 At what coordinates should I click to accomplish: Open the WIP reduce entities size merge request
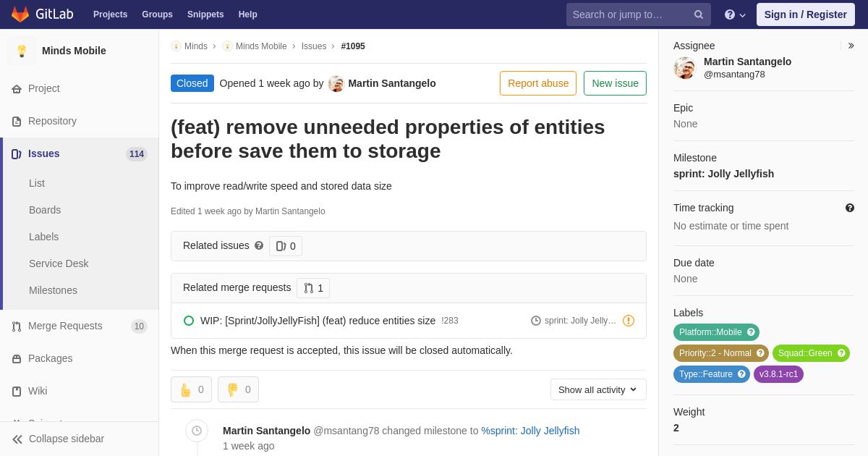(318, 321)
